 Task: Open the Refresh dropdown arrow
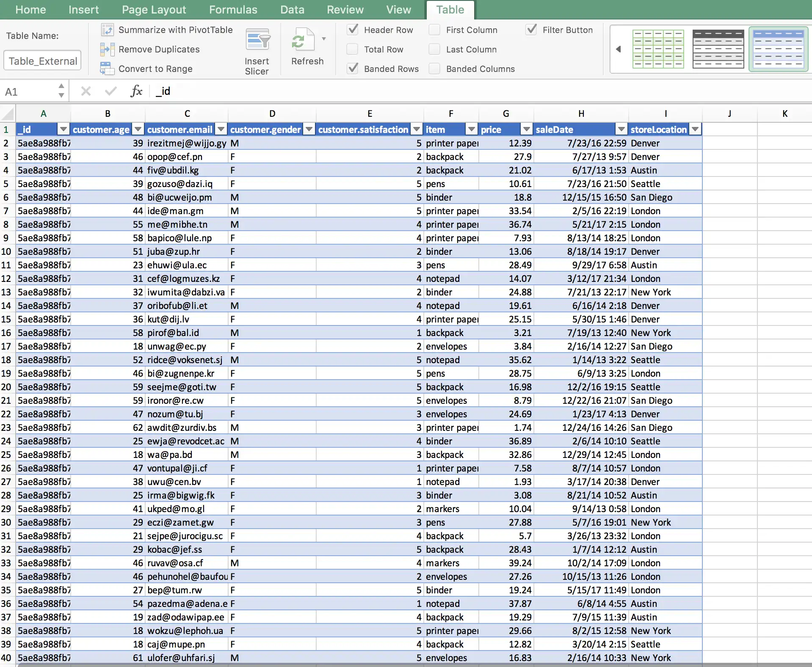324,39
